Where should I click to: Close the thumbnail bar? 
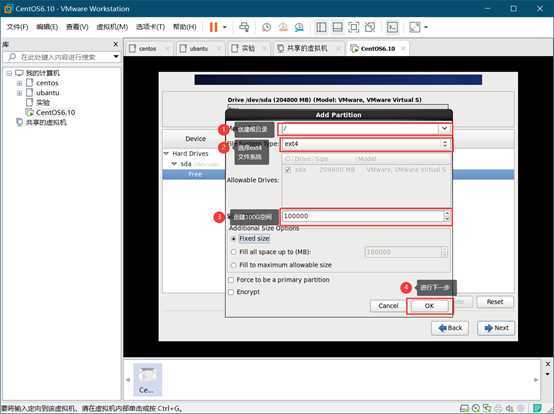pyautogui.click(x=548, y=364)
